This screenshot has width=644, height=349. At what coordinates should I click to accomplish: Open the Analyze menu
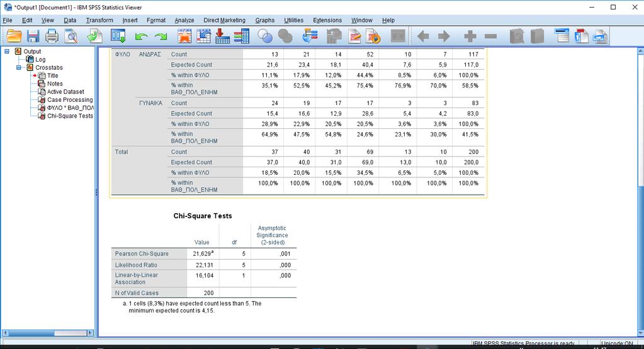[x=184, y=20]
